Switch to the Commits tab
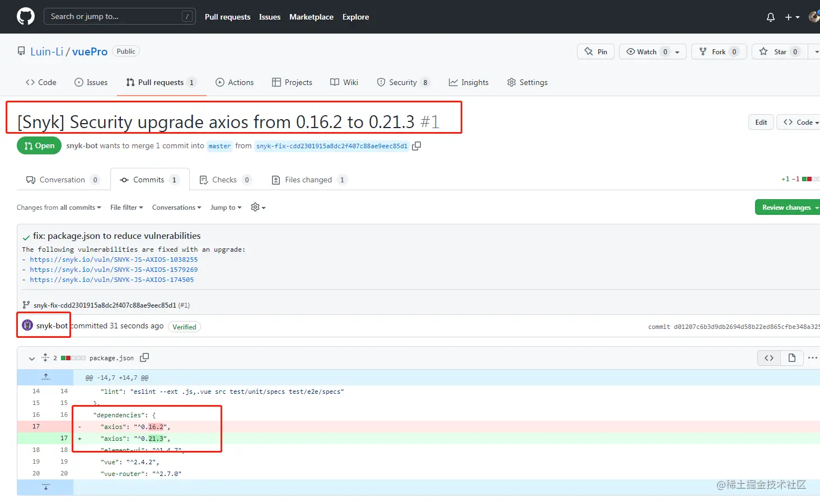This screenshot has width=820, height=504. tap(149, 180)
